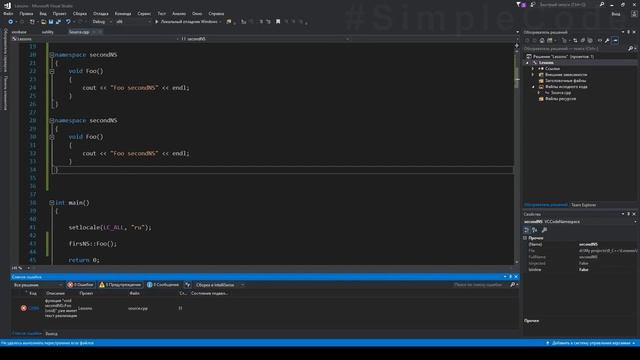This screenshot has width=640, height=360.
Task: Click the editor vertical scrollbar
Action: 517,155
